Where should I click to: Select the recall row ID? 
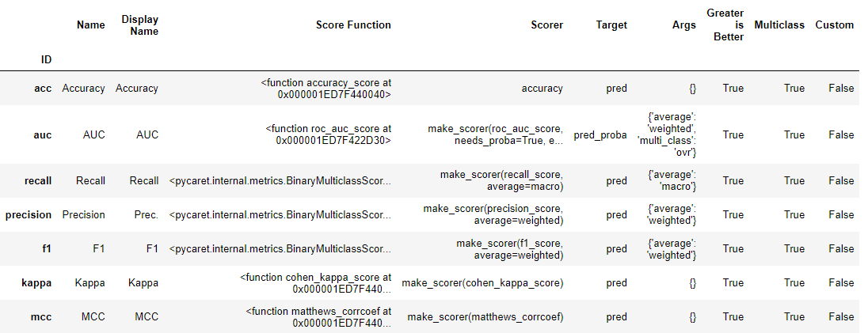(38, 181)
